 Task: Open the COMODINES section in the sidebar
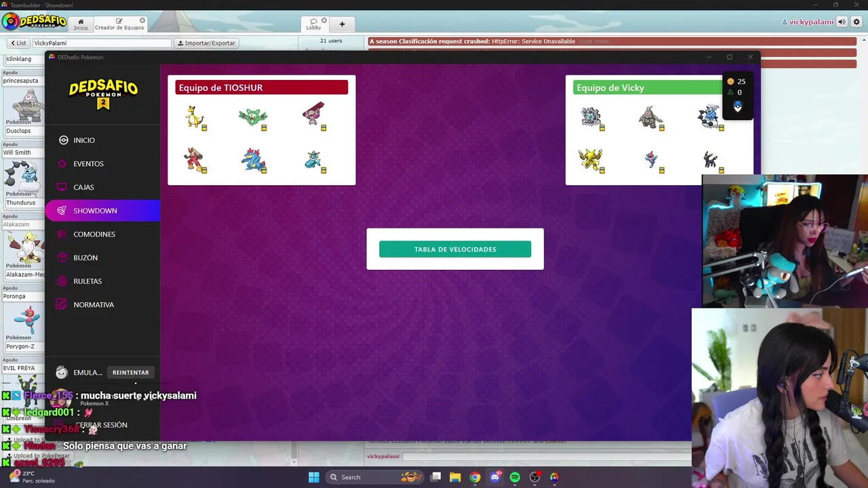tap(102, 235)
